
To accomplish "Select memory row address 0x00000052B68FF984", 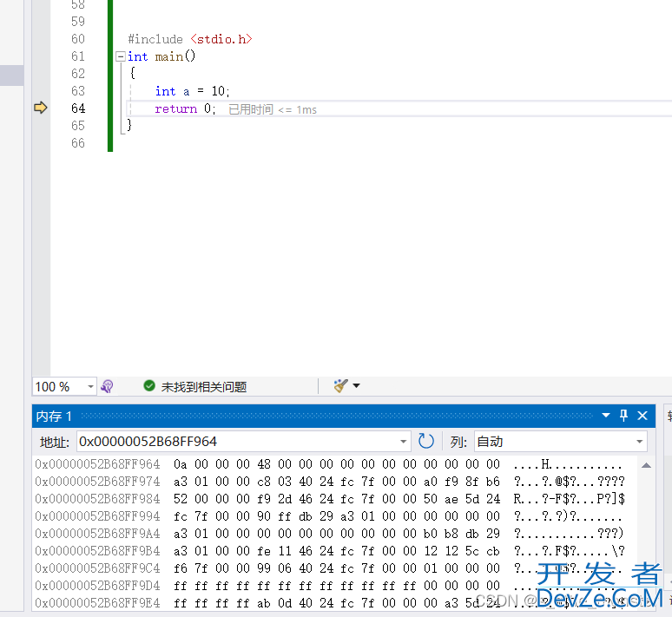I will coord(97,499).
